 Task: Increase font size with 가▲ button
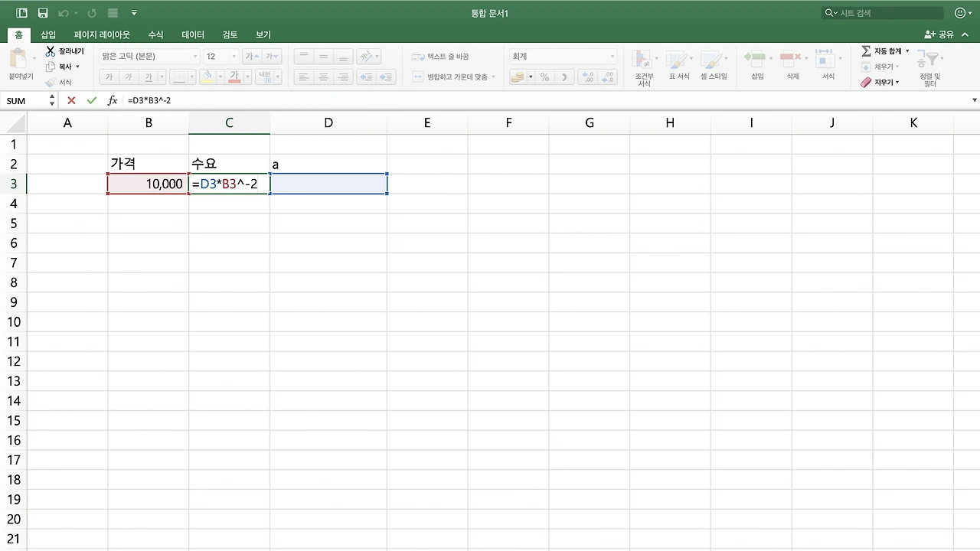(x=252, y=57)
